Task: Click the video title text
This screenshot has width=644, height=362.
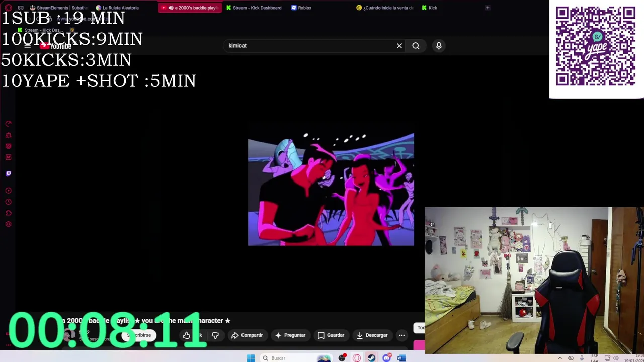Action: pyautogui.click(x=146, y=321)
